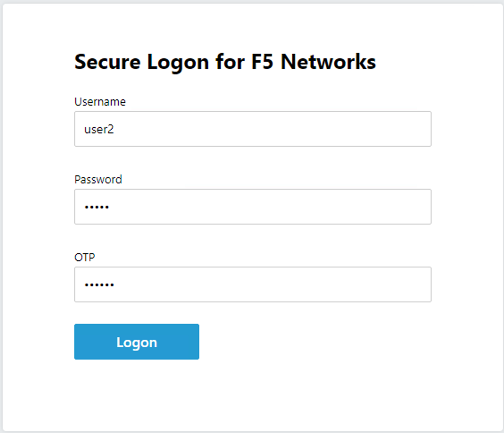Click the Secure Logon for F5 Networks heading
The image size is (504, 433).
(x=225, y=62)
